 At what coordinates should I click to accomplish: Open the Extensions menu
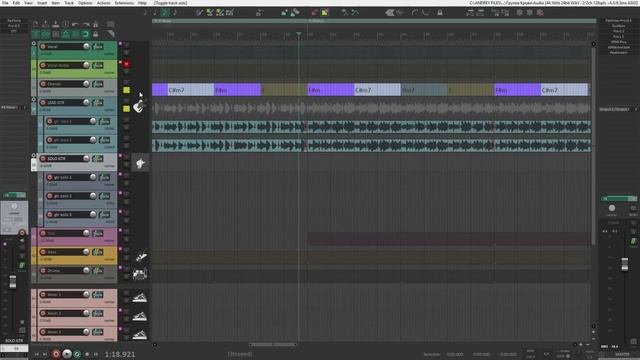[124, 3]
